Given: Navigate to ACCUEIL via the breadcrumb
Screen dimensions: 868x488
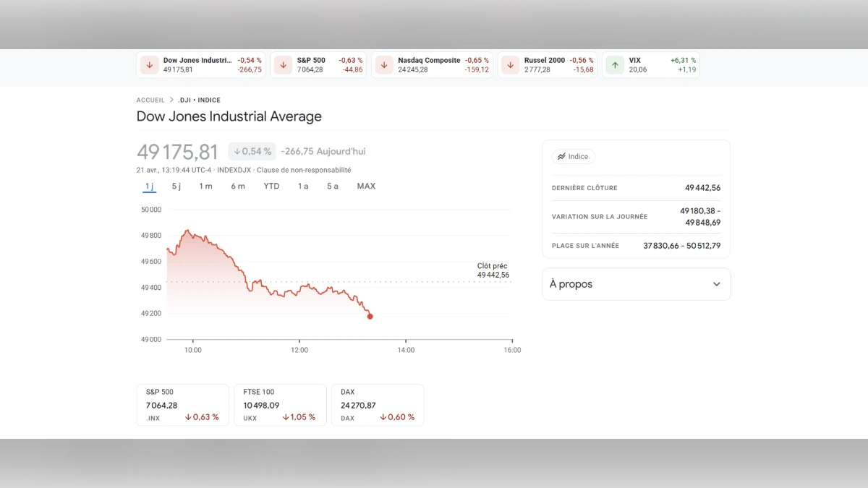Looking at the screenshot, I should 150,100.
